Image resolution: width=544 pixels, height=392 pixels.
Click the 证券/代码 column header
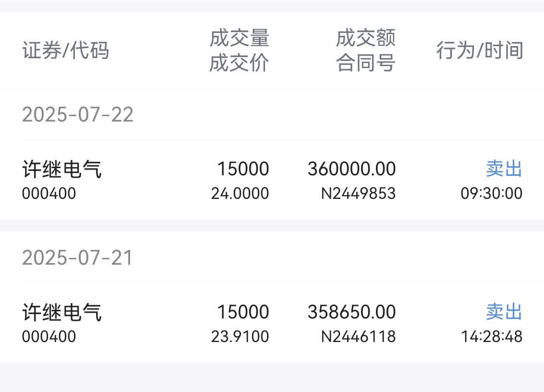pyautogui.click(x=66, y=50)
